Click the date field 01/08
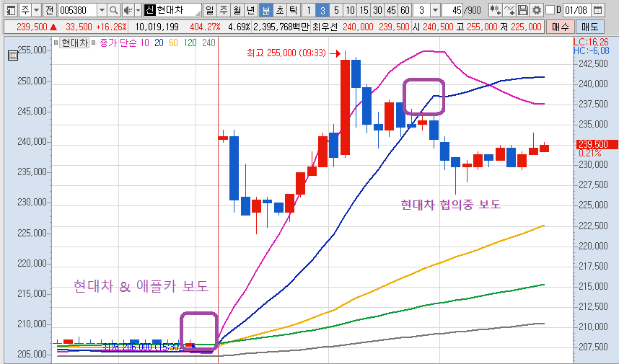619x364 pixels. 576,10
